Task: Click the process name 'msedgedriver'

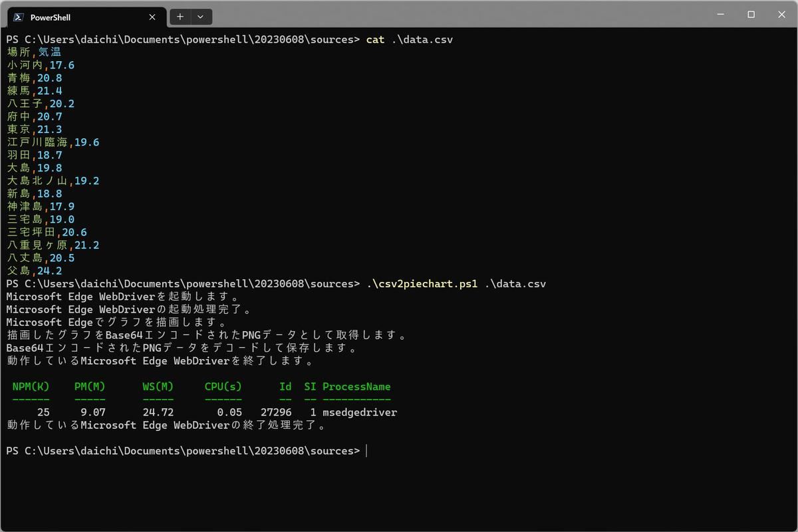Action: 360,412
